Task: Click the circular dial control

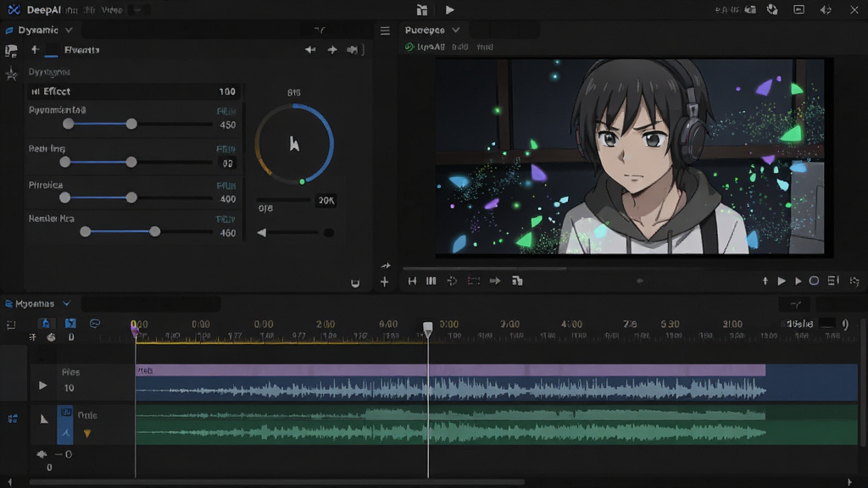Action: pyautogui.click(x=294, y=144)
